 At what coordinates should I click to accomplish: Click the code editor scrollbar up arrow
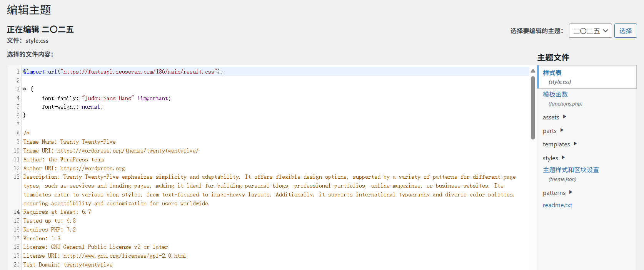pos(533,71)
